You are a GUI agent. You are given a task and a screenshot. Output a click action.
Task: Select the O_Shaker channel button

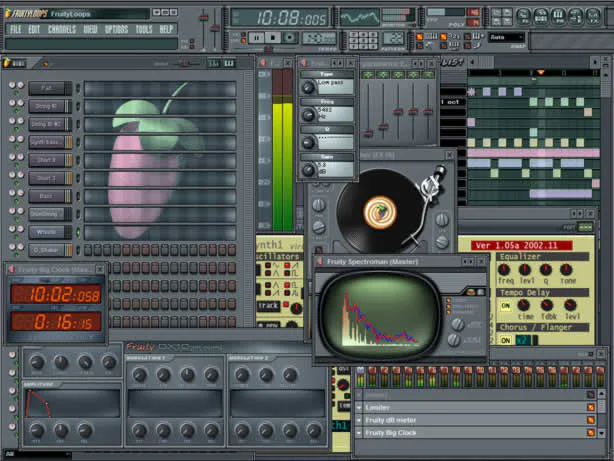[50, 250]
